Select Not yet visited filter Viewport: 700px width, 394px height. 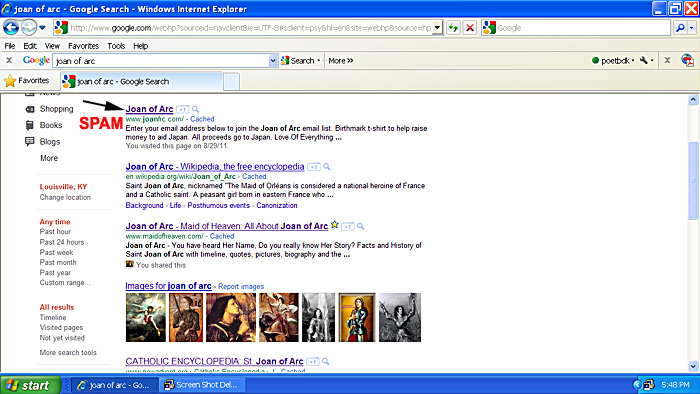point(62,338)
